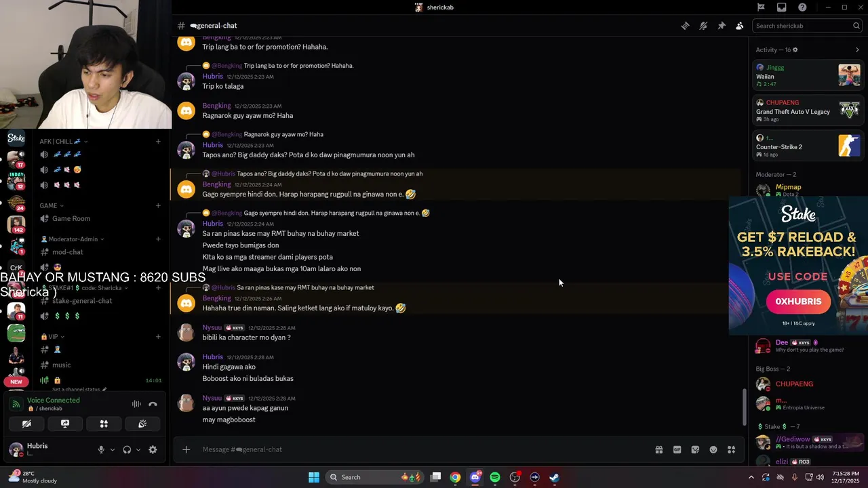
Task: Add channel to VIP category
Action: [x=158, y=336]
